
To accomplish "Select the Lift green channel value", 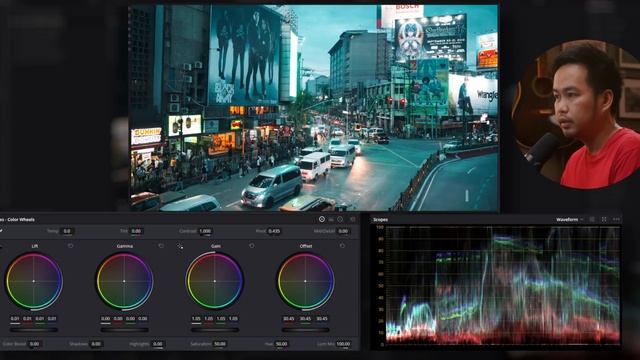I will [x=40, y=319].
